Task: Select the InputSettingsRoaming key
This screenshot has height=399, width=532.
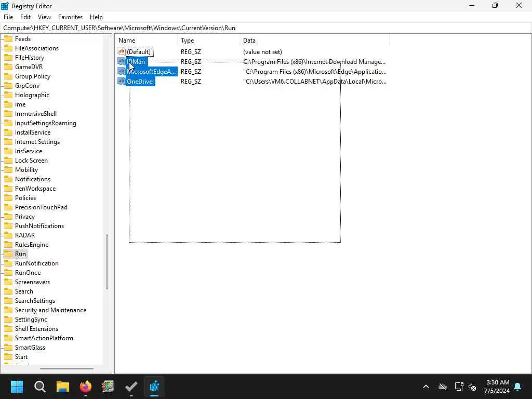Action: coord(46,123)
